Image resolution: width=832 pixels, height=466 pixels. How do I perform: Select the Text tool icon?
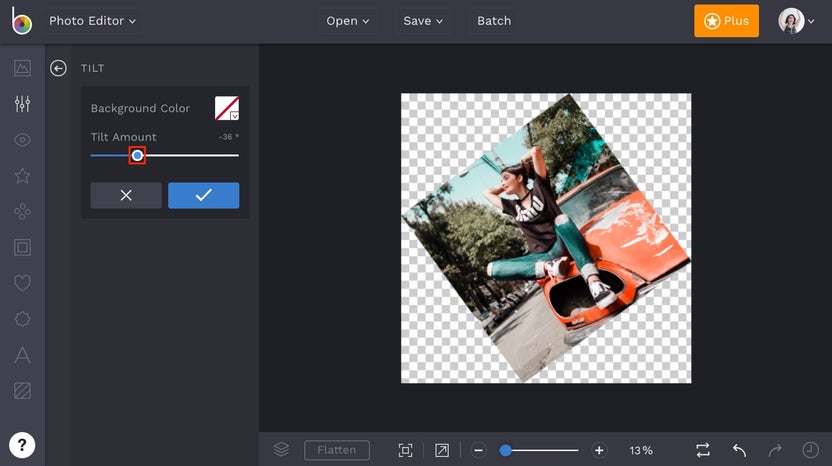tap(22, 355)
